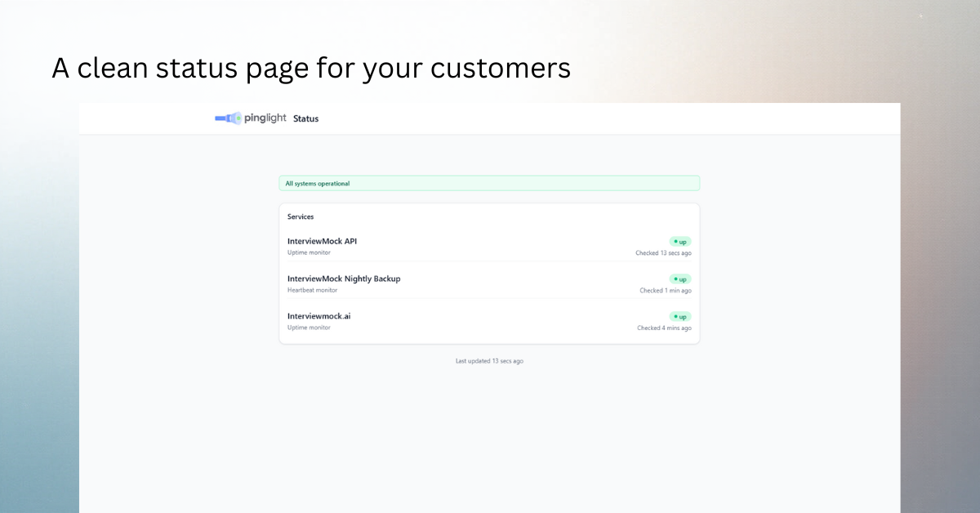Open the InterviewMock Nightly Backup service entry
Viewport: 980px width, 513px height.
pos(344,279)
